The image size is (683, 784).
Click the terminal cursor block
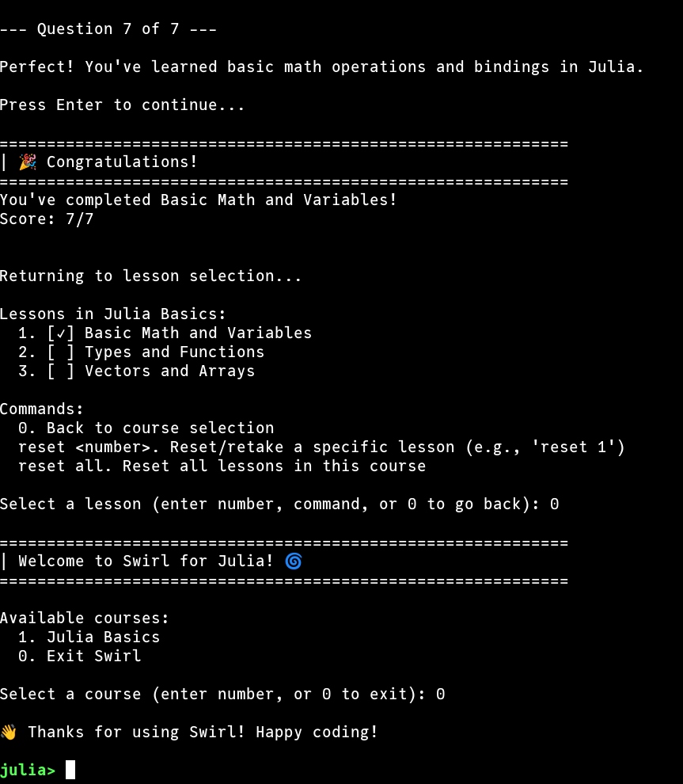point(70,770)
